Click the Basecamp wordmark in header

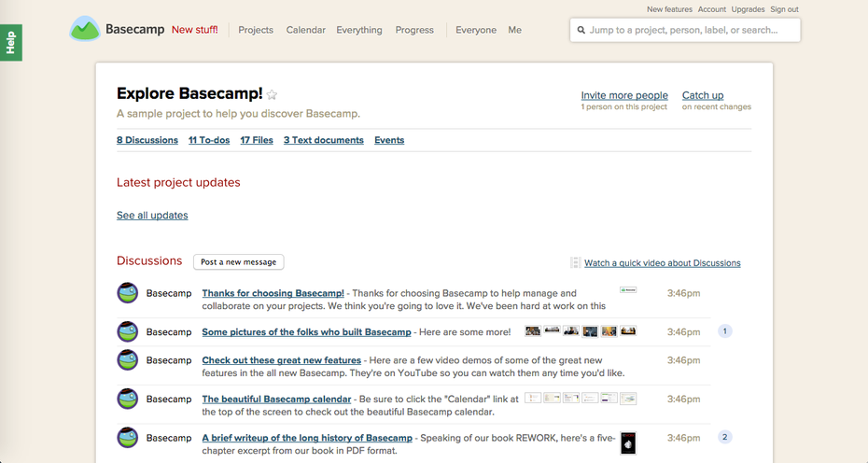tap(135, 29)
